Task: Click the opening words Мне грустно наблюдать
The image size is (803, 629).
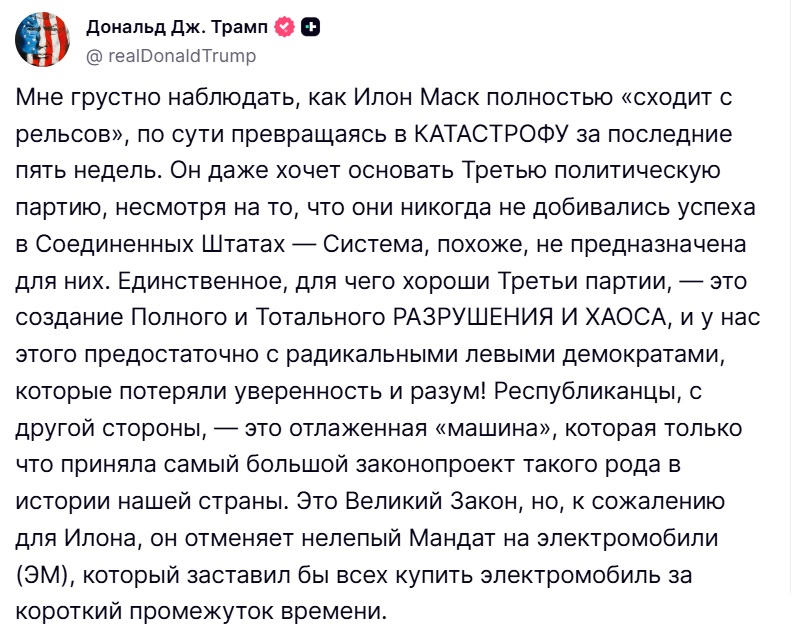Action: coord(157,97)
